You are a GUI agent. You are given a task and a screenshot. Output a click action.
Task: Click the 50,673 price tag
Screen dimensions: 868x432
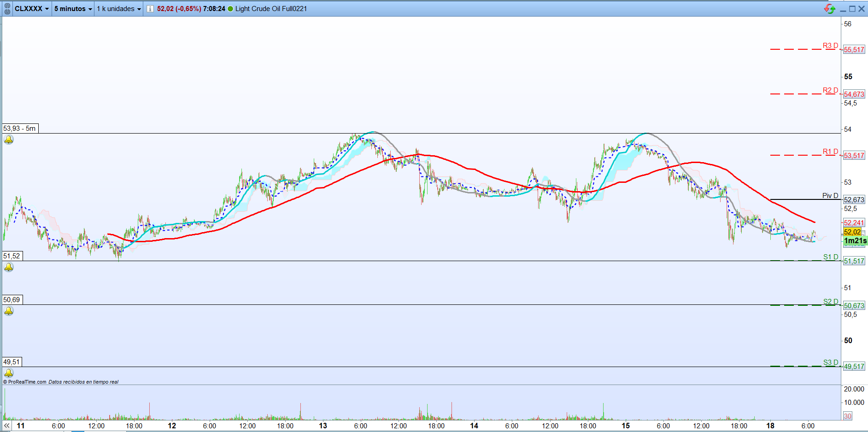click(x=854, y=306)
